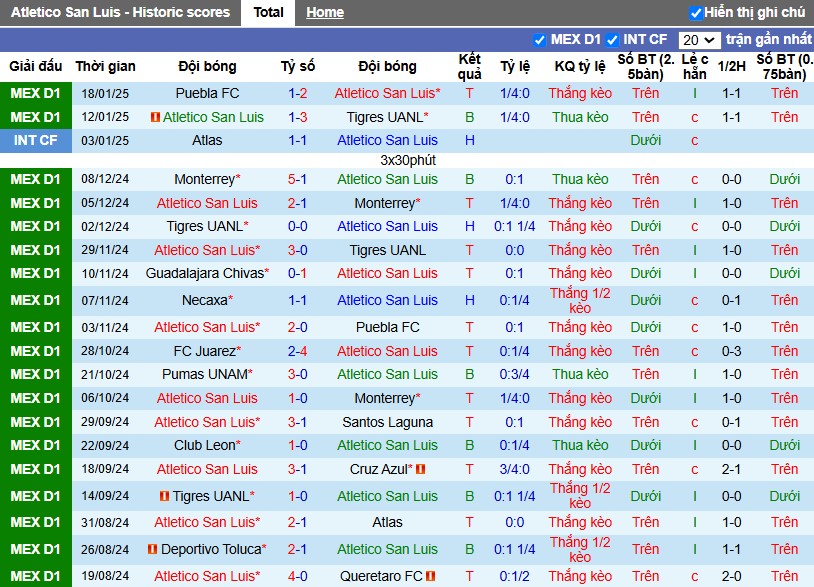814x587 pixels.
Task: Select the Giải đấu column header
Action: pos(36,66)
